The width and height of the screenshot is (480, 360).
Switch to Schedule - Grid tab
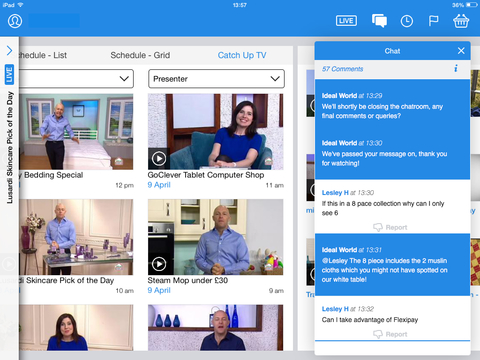[140, 55]
